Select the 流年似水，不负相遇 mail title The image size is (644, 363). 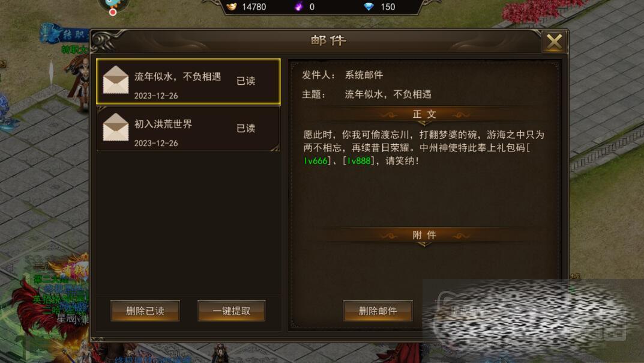(x=178, y=76)
